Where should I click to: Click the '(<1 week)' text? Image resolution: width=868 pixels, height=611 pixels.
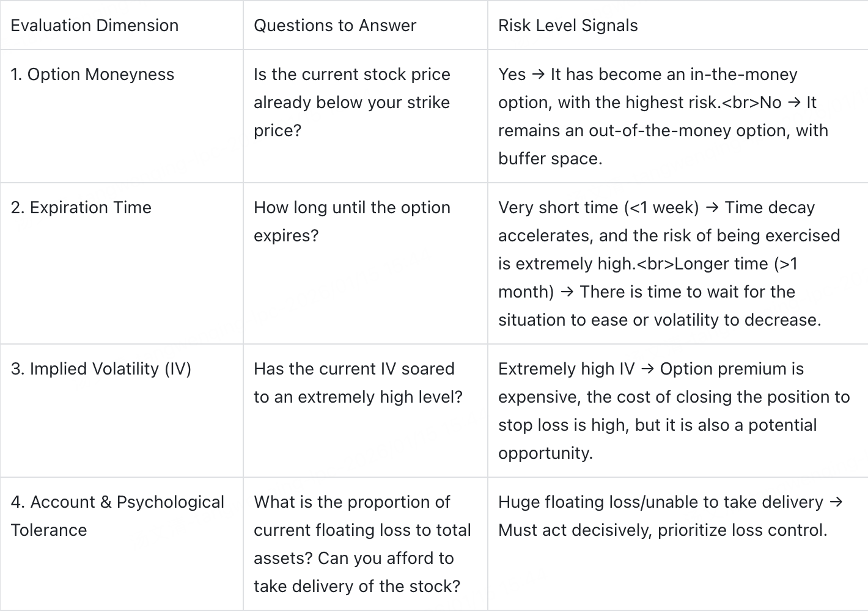[661, 208]
